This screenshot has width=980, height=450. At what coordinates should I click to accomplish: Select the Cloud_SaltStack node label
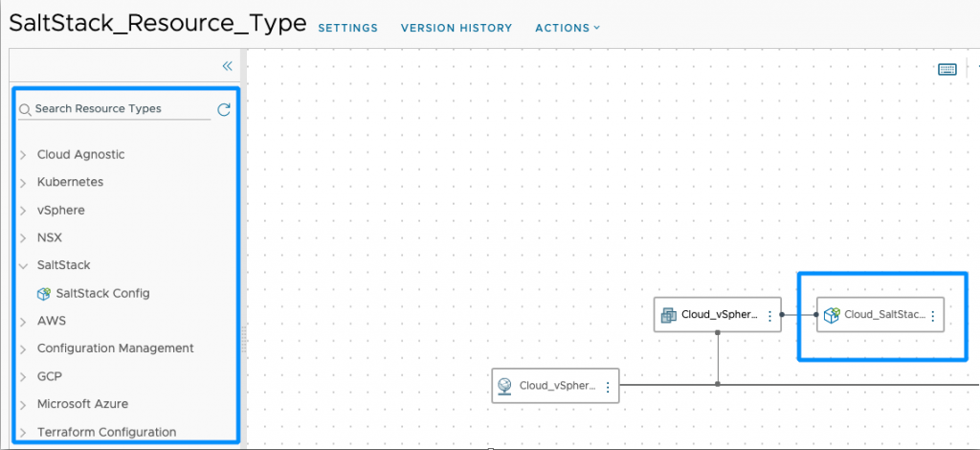click(x=885, y=314)
